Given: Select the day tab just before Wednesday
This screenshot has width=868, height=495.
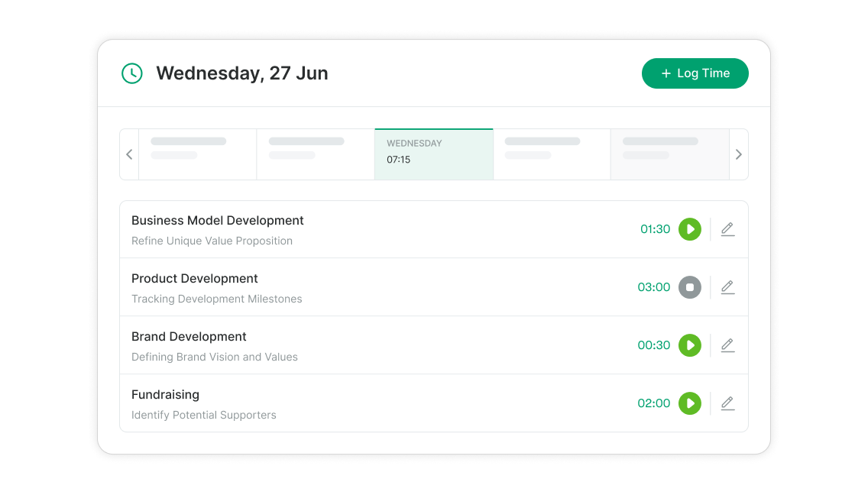Looking at the screenshot, I should point(316,154).
